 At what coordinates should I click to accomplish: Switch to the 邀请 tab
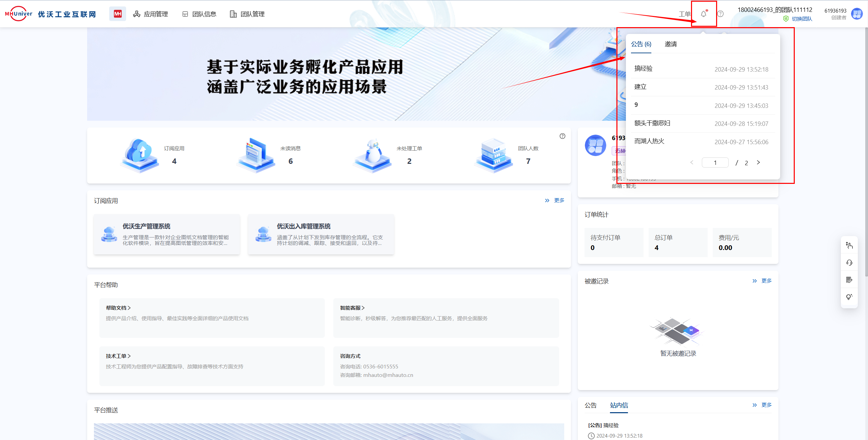pos(671,44)
